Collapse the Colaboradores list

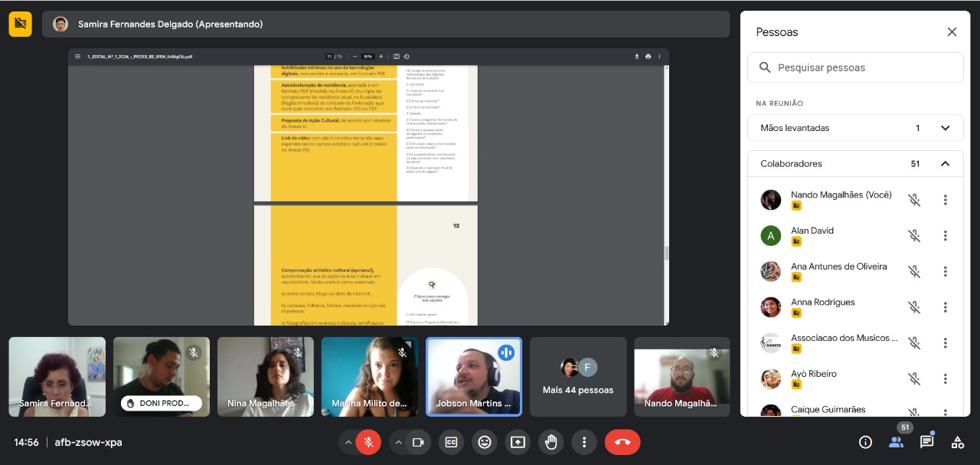click(x=945, y=164)
